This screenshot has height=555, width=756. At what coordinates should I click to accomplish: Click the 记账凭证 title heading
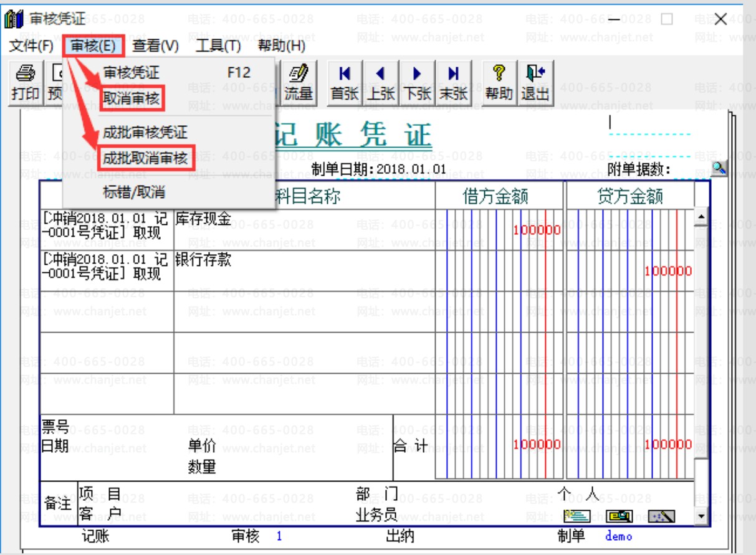tap(352, 135)
